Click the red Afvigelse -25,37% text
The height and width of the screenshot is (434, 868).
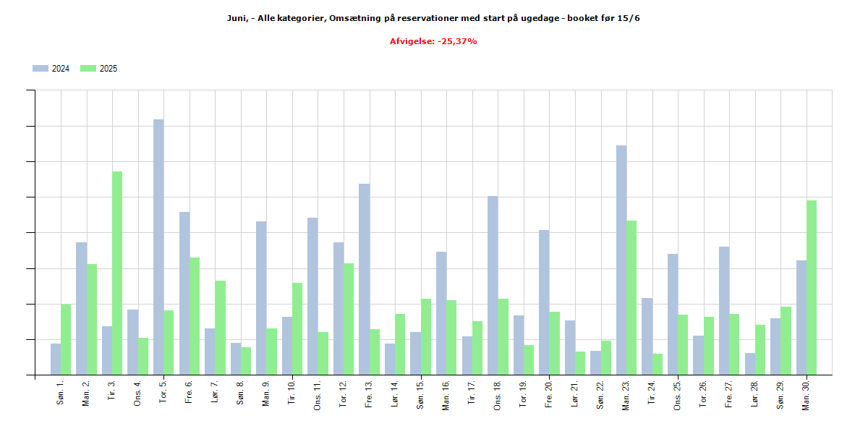[433, 41]
